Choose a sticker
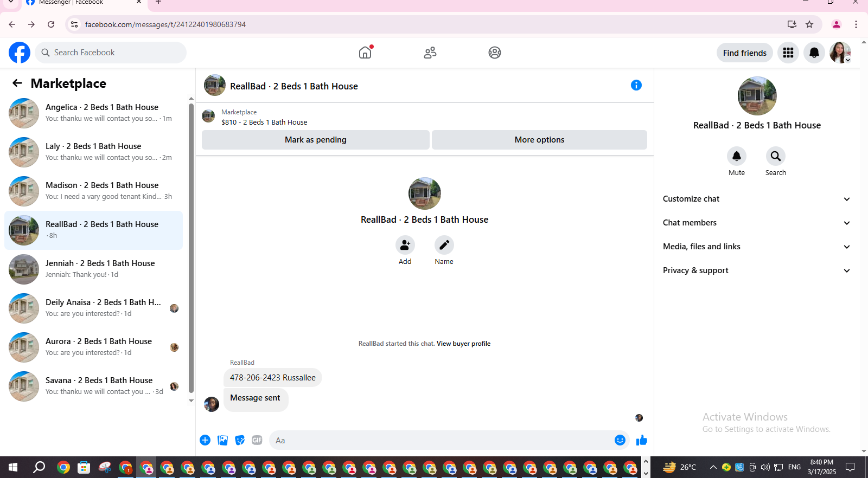Image resolution: width=868 pixels, height=478 pixels. click(240, 440)
